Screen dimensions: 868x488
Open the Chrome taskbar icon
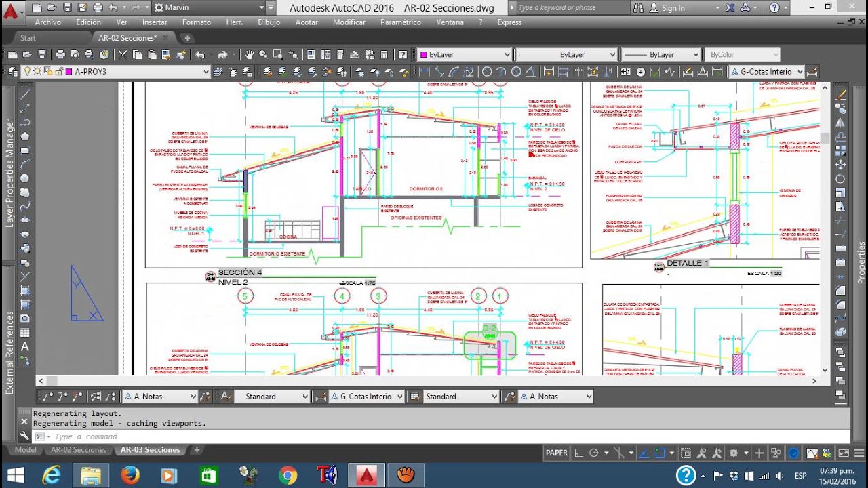click(288, 476)
